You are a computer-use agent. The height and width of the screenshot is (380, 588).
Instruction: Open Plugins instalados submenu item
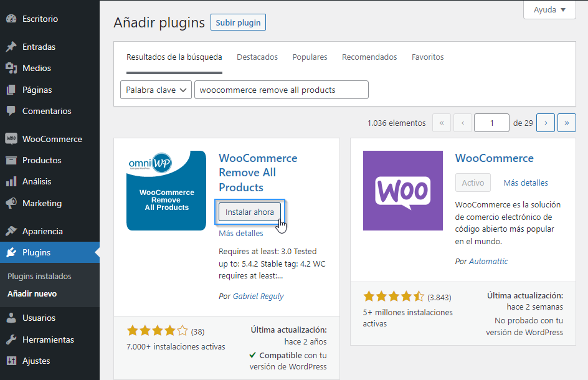(x=39, y=276)
